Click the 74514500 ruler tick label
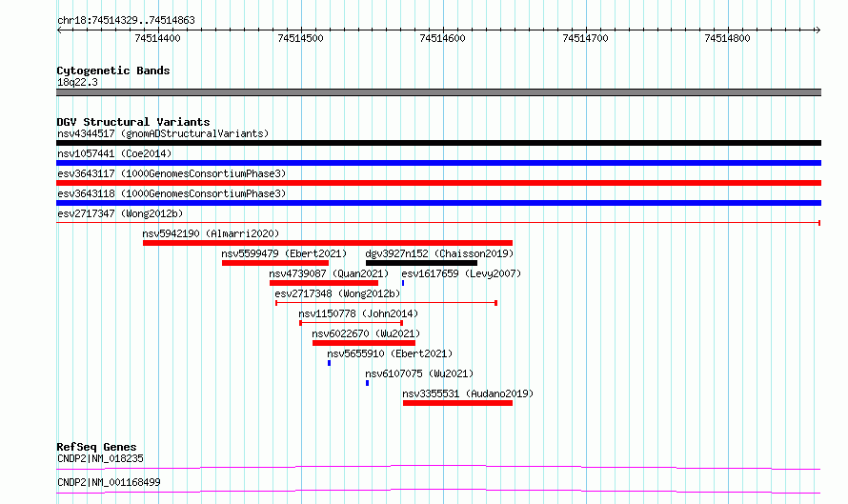The image size is (848, 504). pyautogui.click(x=300, y=38)
